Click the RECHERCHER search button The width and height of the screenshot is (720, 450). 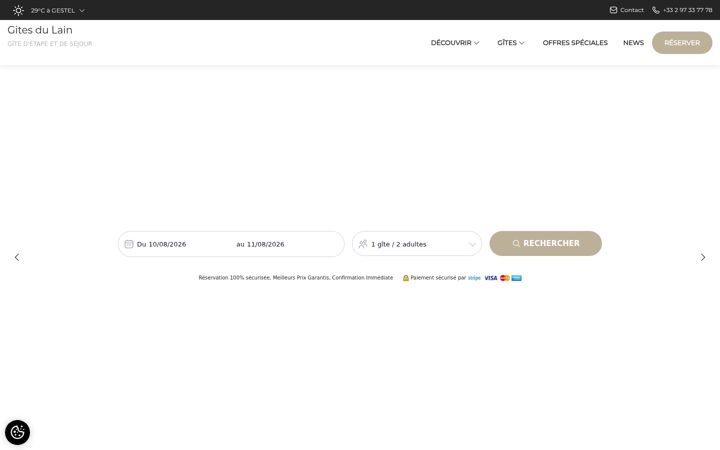(546, 243)
